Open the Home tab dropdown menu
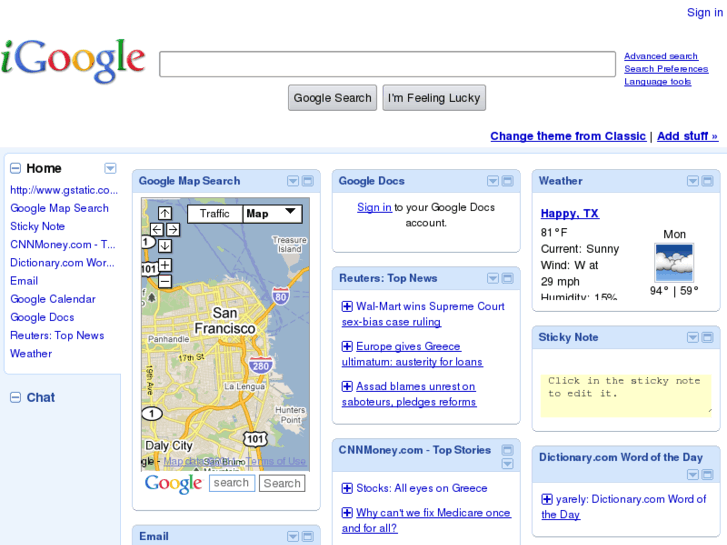Image resolution: width=727 pixels, height=545 pixels. click(110, 168)
